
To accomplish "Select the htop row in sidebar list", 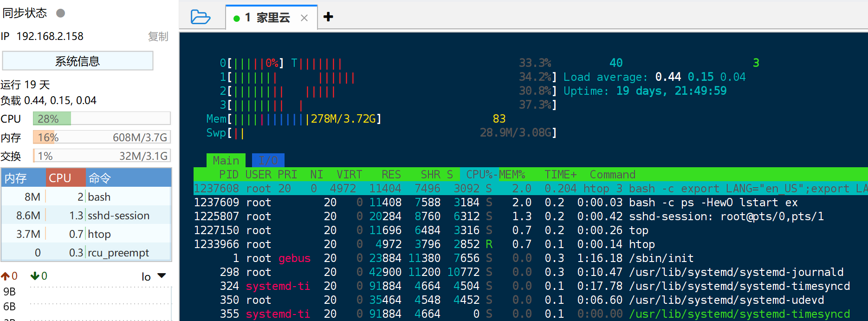I will [x=86, y=234].
